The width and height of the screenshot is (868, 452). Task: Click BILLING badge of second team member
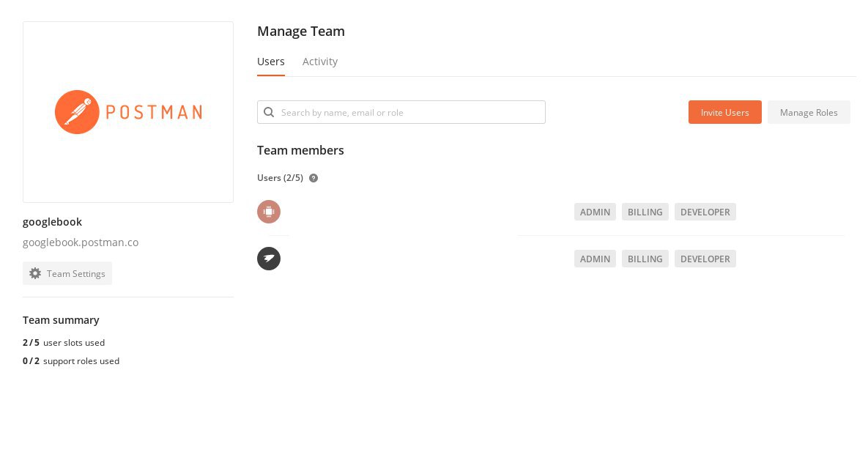(645, 259)
